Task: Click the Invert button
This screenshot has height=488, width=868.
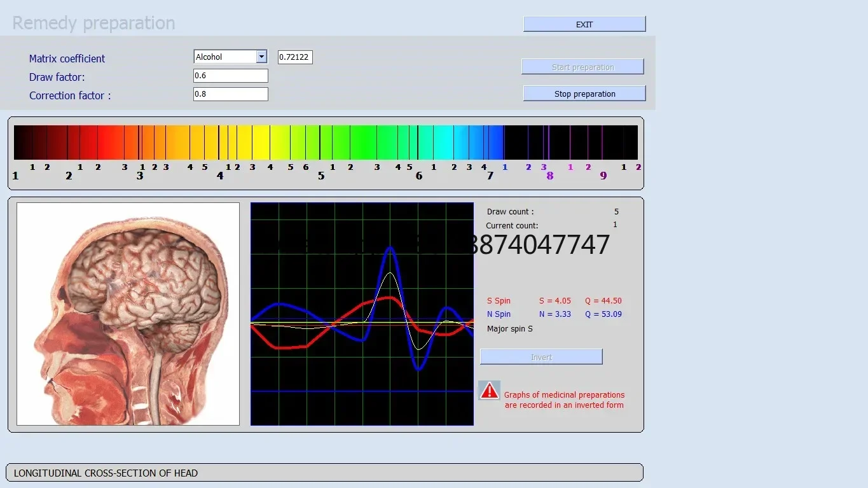Action: pos(541,357)
